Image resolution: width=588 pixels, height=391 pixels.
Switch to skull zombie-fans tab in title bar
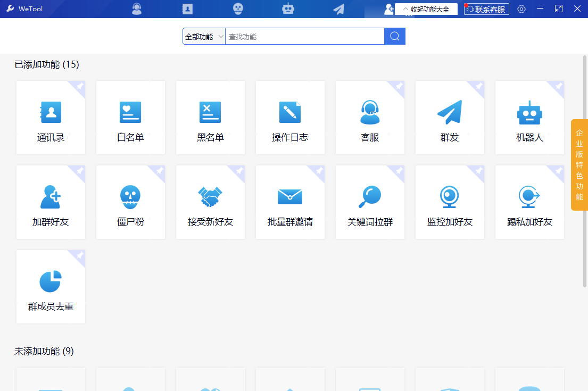click(238, 9)
